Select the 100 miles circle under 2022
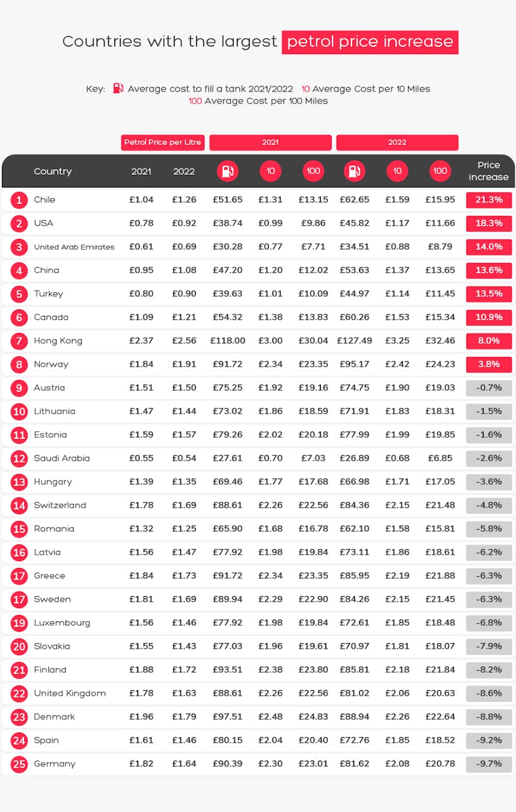This screenshot has height=812, width=516. pos(440,171)
